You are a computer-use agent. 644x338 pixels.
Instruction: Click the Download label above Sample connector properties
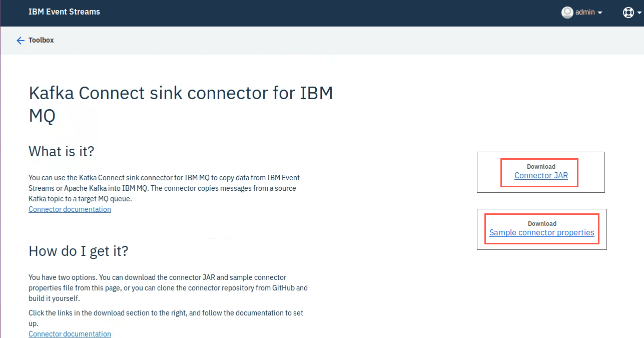(542, 224)
